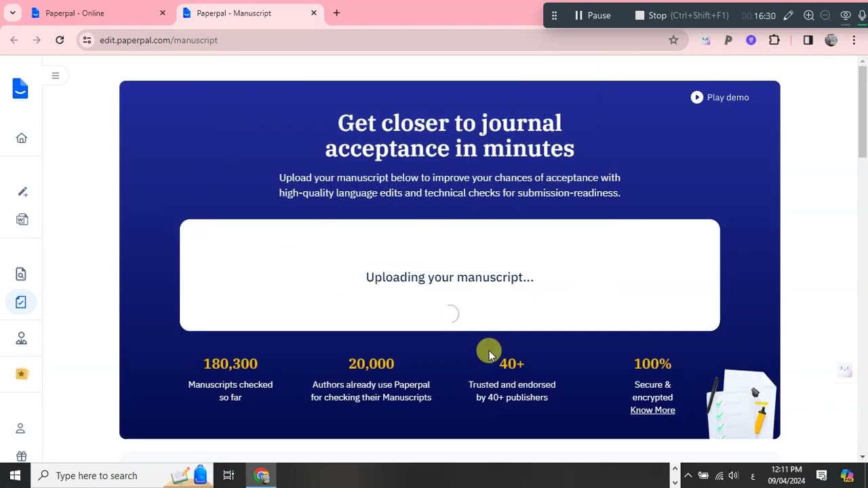The width and height of the screenshot is (868, 488).
Task: Open the volume tray icon
Action: [x=733, y=475]
